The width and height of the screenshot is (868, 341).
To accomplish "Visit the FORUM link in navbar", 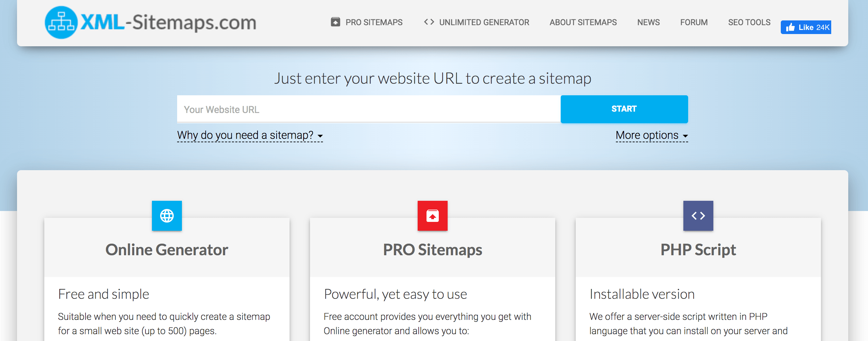I will [694, 22].
